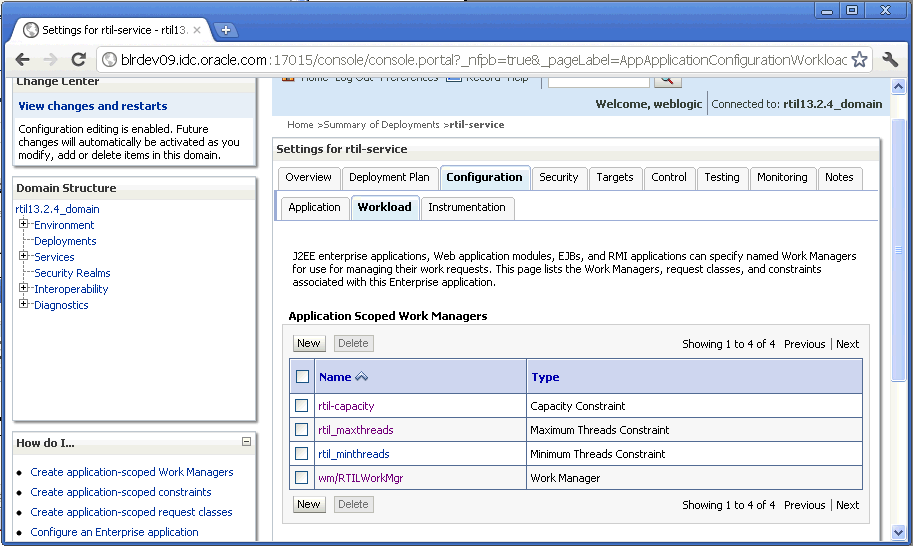Check the box for wm/RTILWorkMgr
Viewport: 913px width, 546px height.
coord(302,477)
